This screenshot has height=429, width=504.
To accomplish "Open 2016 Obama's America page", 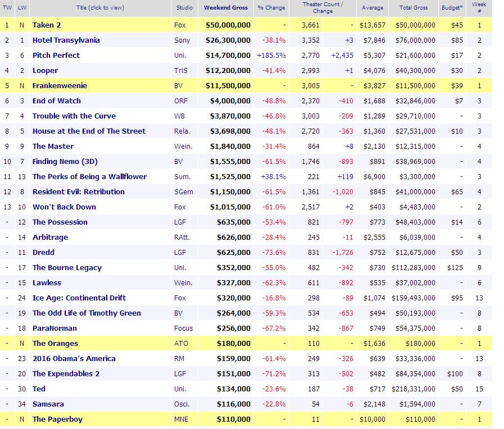I will pyautogui.click(x=74, y=359).
